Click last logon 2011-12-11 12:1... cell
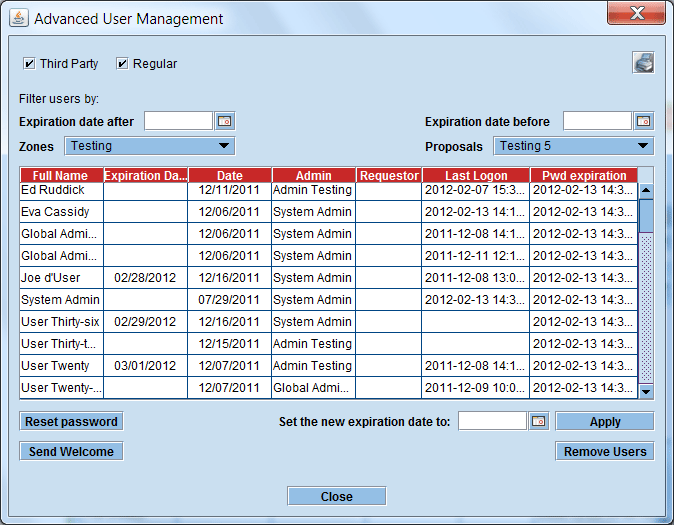 pos(475,256)
